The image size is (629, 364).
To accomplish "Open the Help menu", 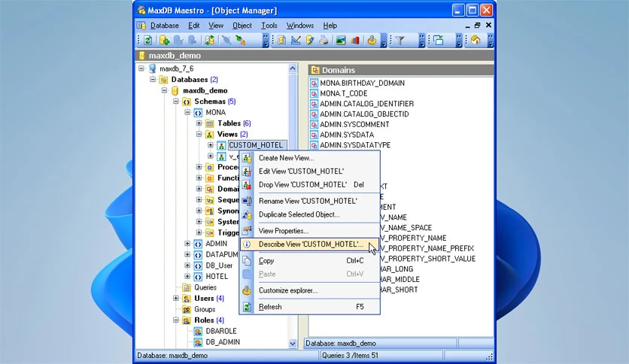I will pyautogui.click(x=330, y=26).
